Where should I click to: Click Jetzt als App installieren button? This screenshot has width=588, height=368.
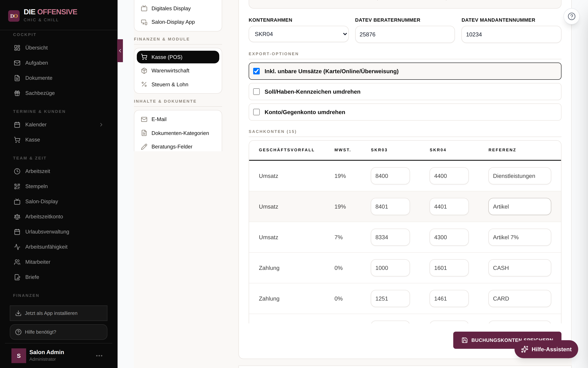point(59,313)
